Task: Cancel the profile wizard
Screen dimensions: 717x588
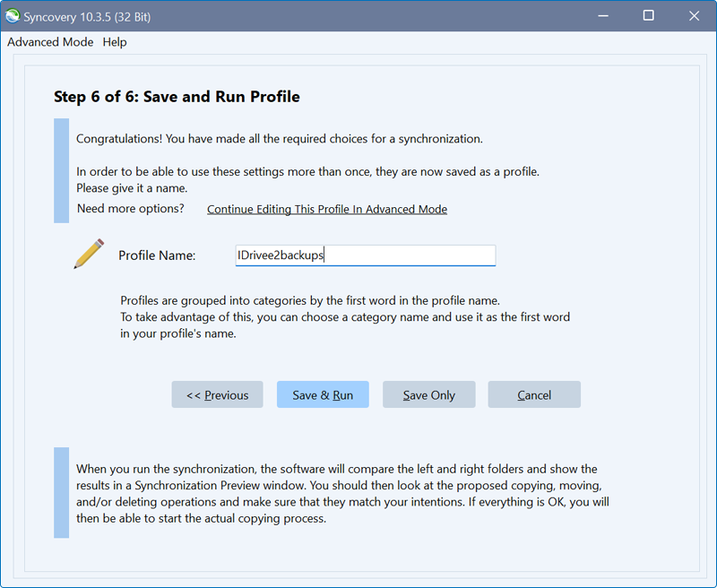Action: [534, 394]
